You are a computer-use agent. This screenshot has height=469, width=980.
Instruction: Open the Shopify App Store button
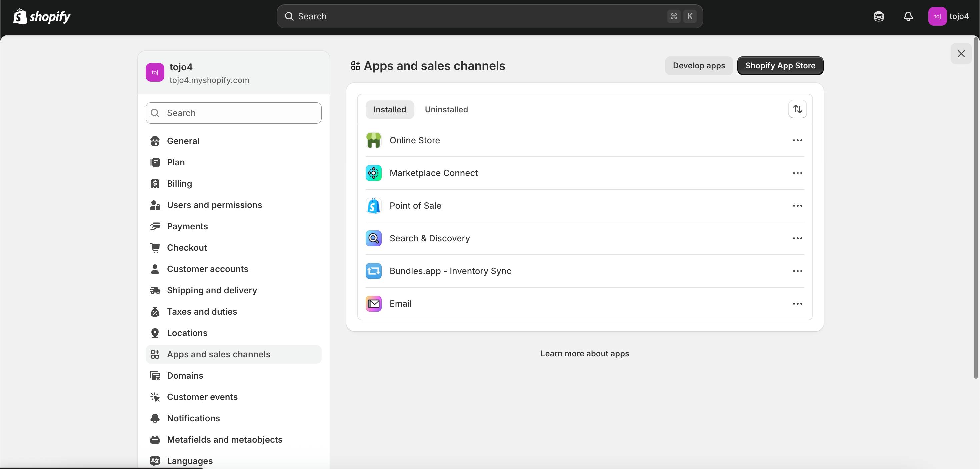[780, 65]
